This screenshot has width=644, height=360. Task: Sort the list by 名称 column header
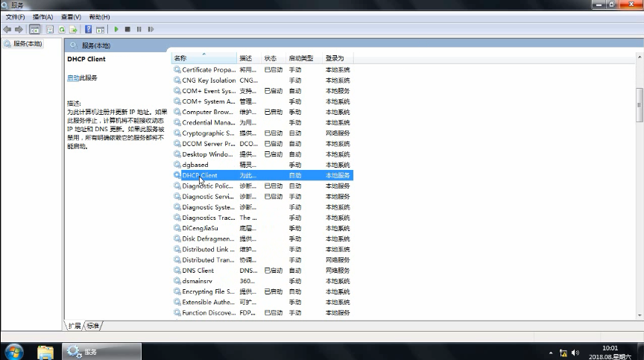[x=180, y=58]
